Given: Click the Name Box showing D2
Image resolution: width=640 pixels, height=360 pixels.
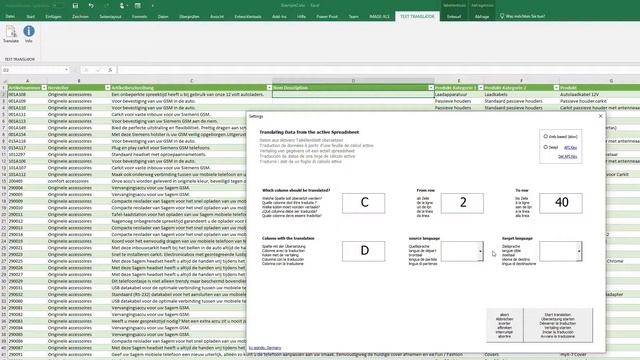Looking at the screenshot, I should (33, 70).
